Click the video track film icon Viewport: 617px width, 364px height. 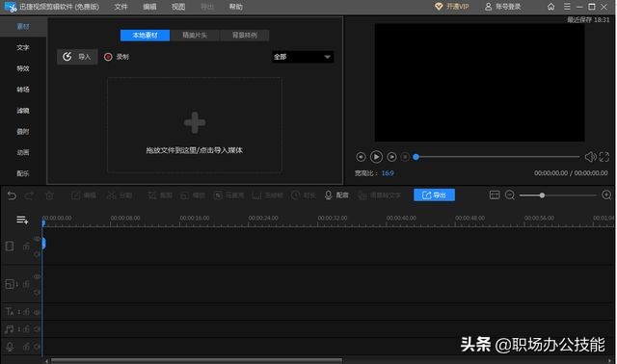(10, 247)
